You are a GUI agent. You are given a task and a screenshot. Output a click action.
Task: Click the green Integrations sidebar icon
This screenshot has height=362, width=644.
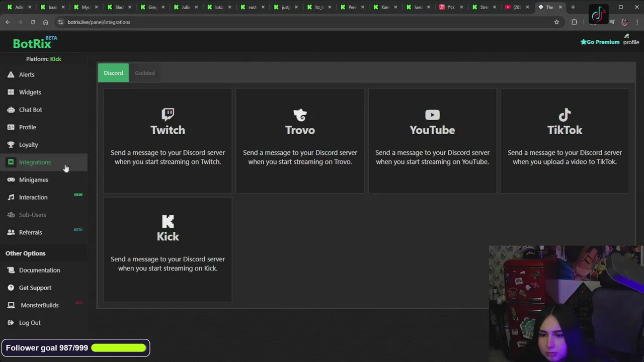(x=11, y=162)
